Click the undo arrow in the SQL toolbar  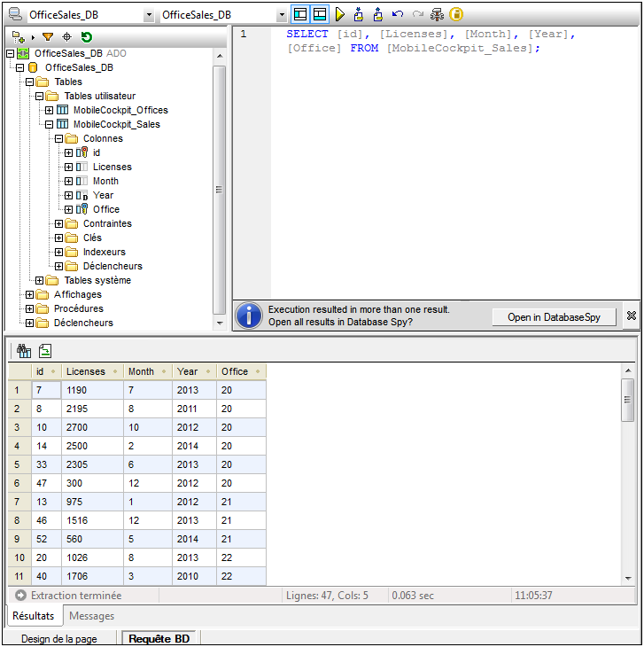398,14
